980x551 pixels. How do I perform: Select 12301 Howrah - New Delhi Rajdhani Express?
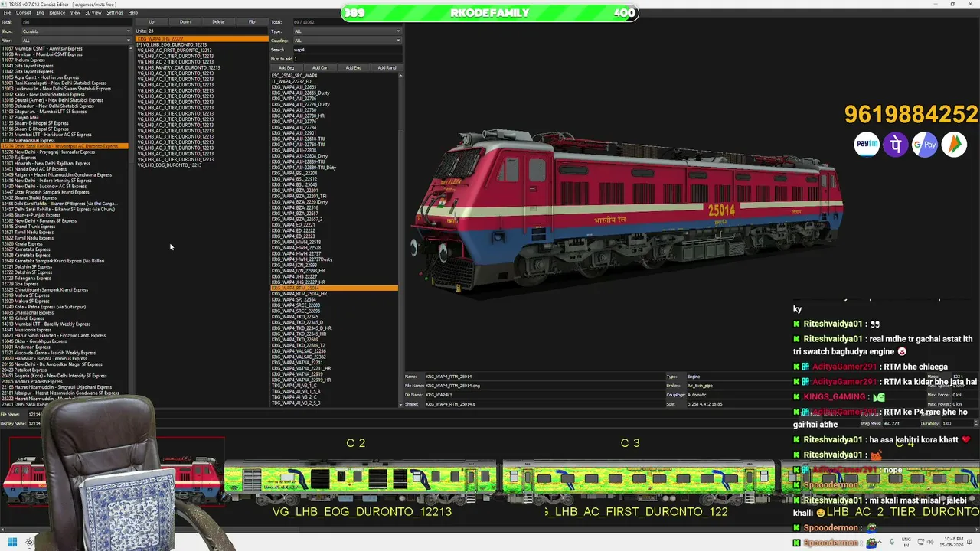66,164
